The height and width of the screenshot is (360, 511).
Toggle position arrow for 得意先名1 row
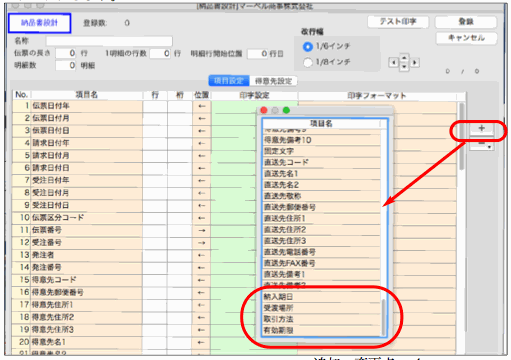[x=202, y=342]
